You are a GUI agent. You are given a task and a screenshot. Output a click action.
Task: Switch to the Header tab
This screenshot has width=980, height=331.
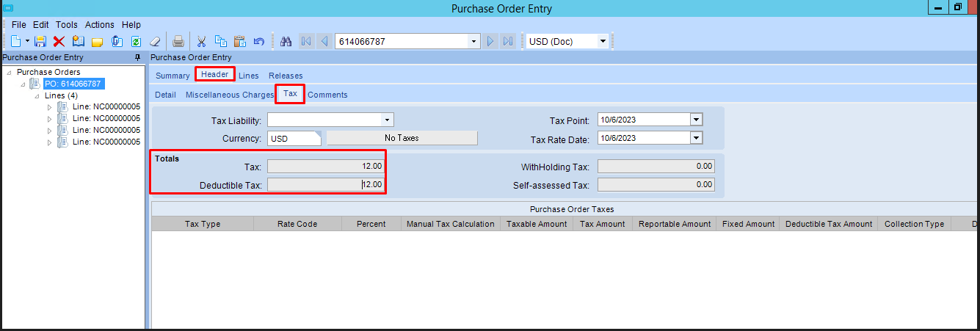pos(215,74)
